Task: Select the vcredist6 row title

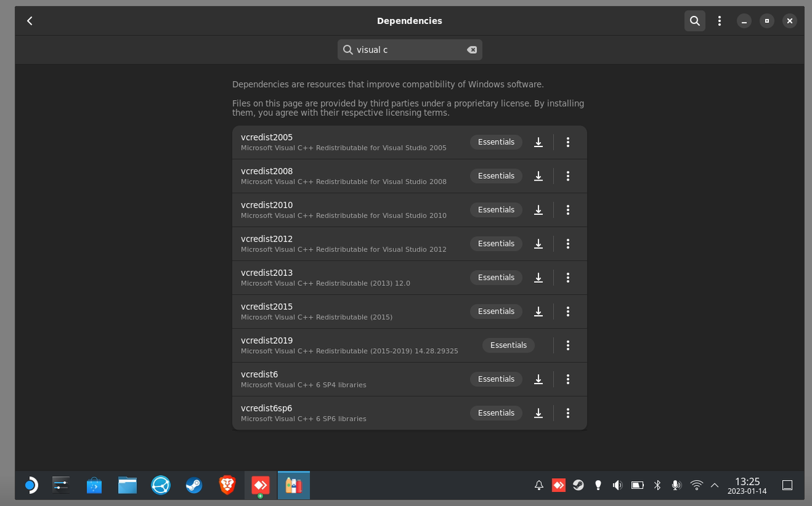Action: [x=259, y=374]
